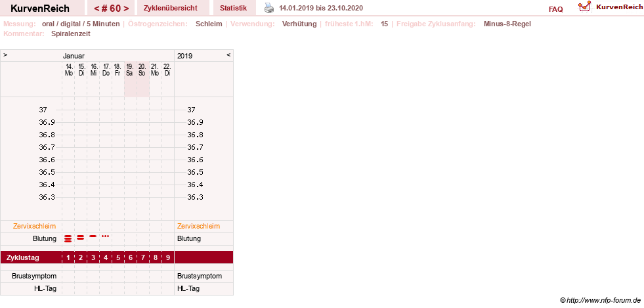Select the '21. Mo' date column header
Viewport: 644px width, 308px height.
point(154,70)
